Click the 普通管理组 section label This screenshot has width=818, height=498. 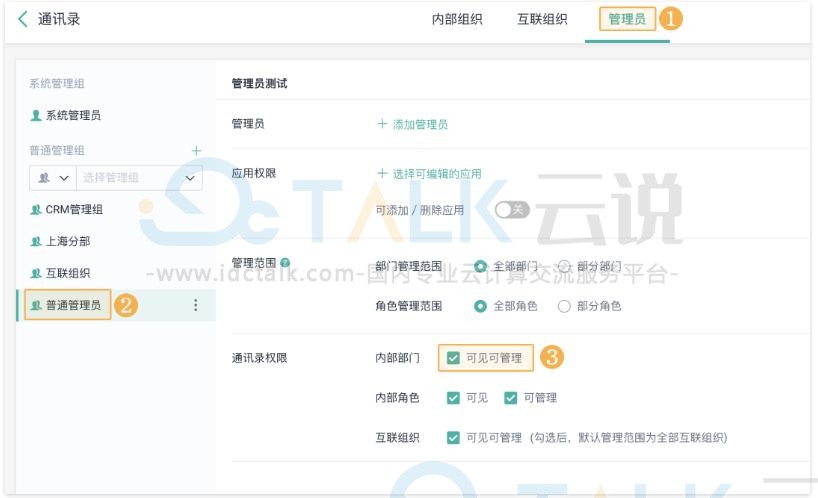pos(56,151)
